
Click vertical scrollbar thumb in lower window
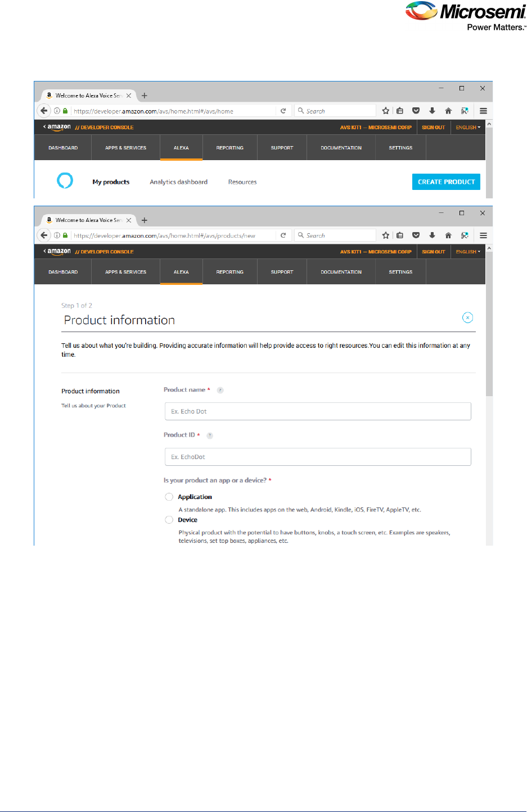[489, 325]
